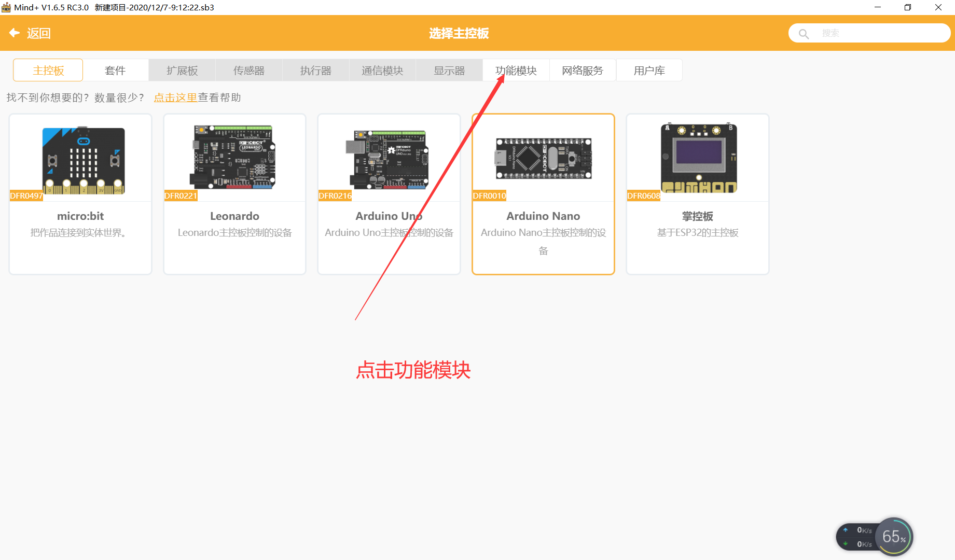
Task: Click the 功能模块 tab
Action: pos(516,71)
